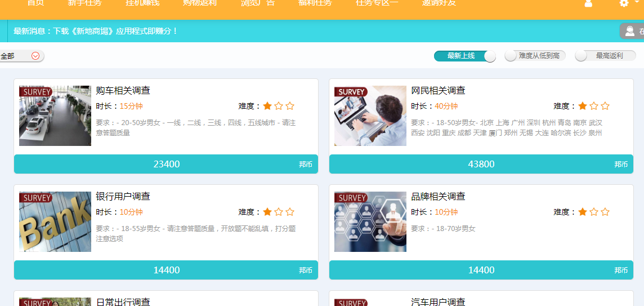The height and width of the screenshot is (306, 644).
Task: Open the 汽车用户调查 survey title
Action: (x=438, y=301)
